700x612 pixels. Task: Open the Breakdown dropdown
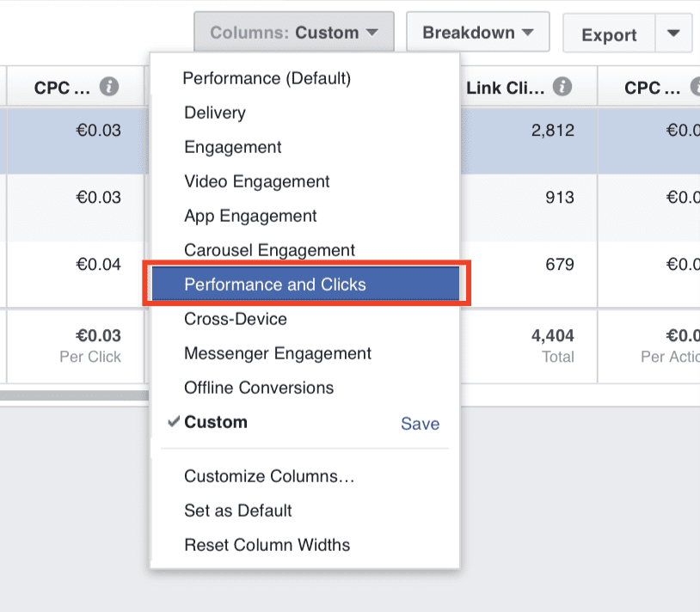477,32
